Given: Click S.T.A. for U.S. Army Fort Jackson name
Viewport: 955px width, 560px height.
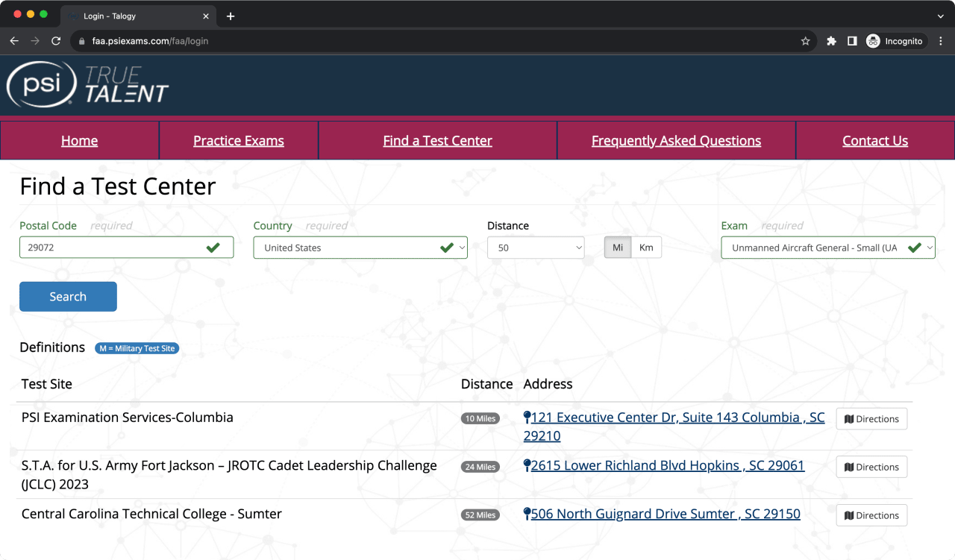Looking at the screenshot, I should (x=229, y=475).
